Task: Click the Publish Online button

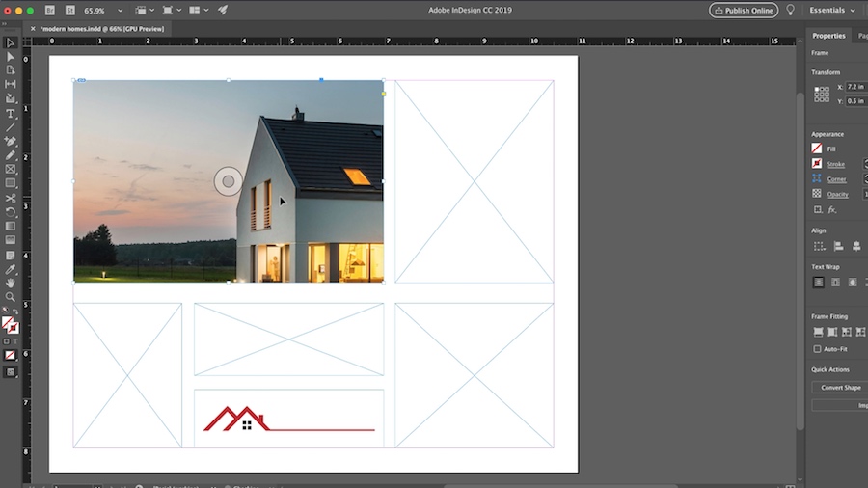Action: pos(744,10)
